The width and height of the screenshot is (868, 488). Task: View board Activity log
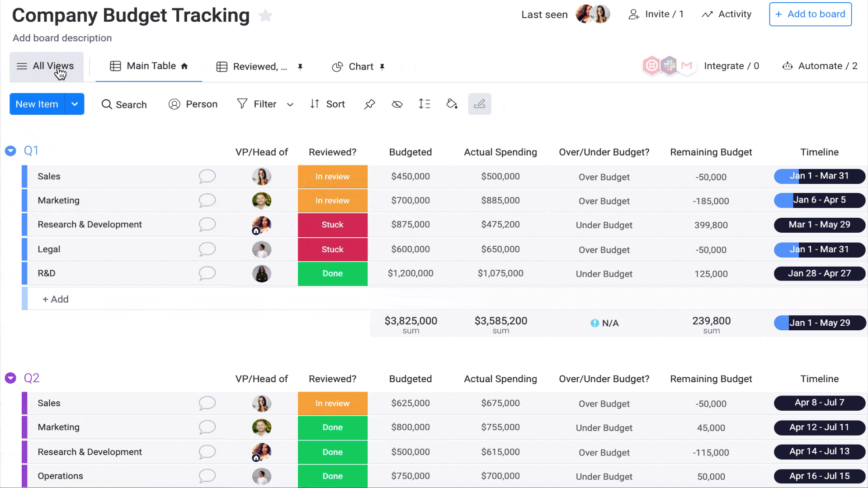(x=726, y=14)
